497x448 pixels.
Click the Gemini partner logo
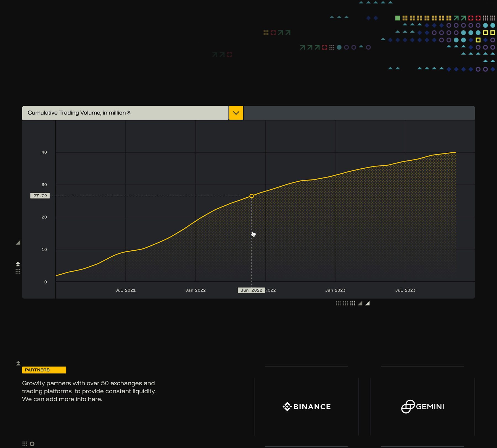(x=422, y=407)
